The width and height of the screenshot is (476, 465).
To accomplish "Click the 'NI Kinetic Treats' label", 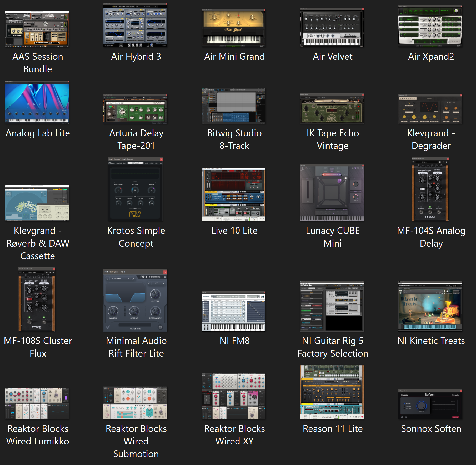I will (x=431, y=341).
